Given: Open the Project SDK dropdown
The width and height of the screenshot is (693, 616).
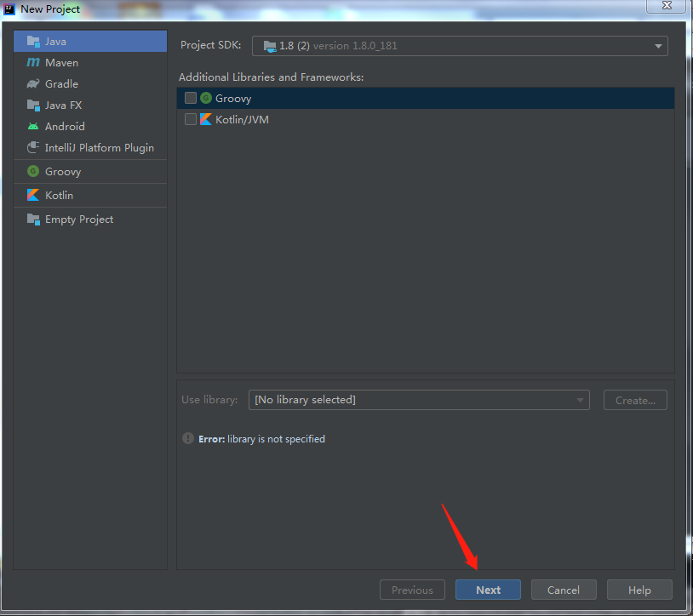Looking at the screenshot, I should (x=460, y=46).
